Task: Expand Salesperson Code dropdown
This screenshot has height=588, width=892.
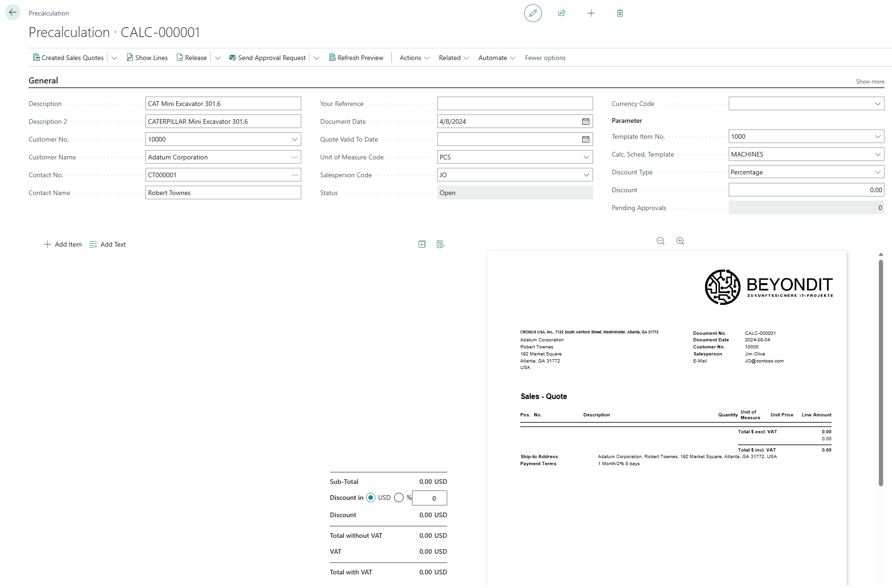Action: pyautogui.click(x=586, y=175)
